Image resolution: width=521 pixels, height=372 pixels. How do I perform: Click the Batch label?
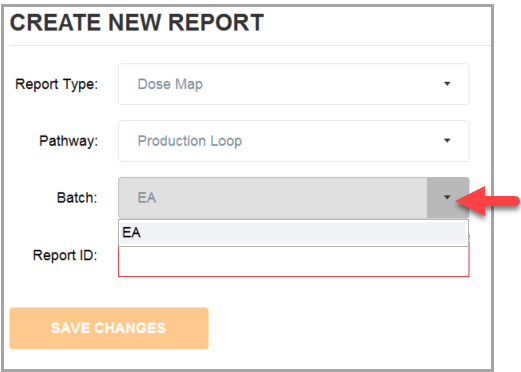[x=77, y=198]
